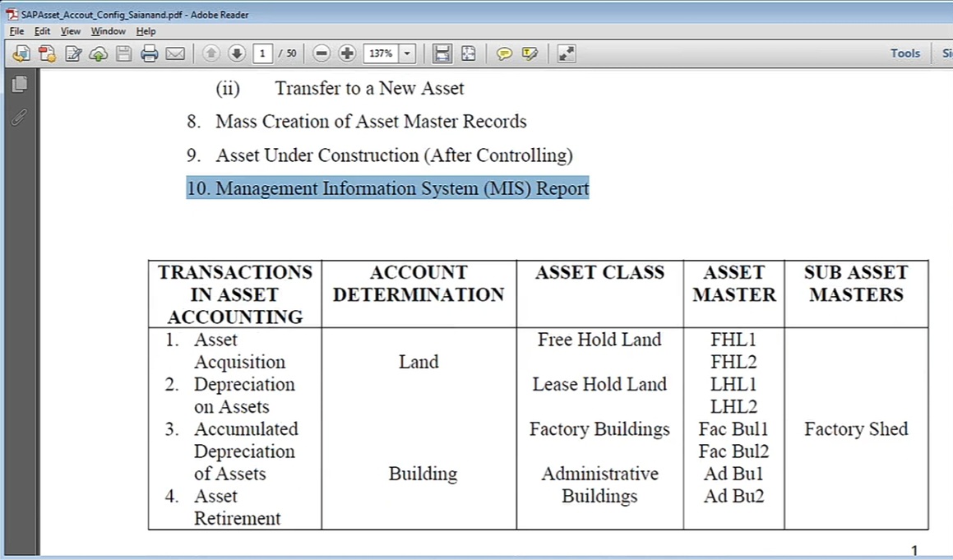Click the page number input field
The image size is (953, 560).
[x=262, y=53]
